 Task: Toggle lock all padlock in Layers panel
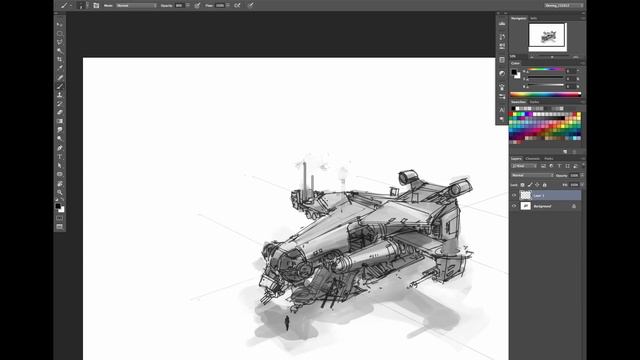coord(544,185)
